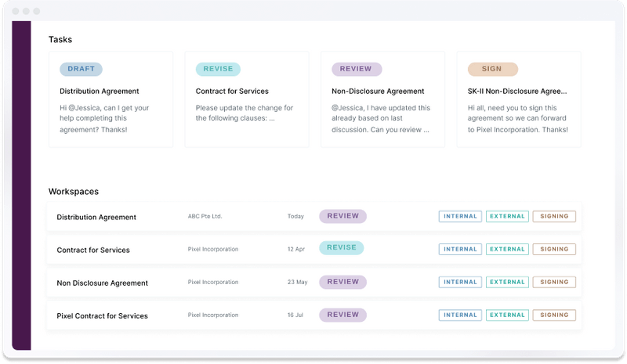This screenshot has width=627, height=364.
Task: Open the Non Disclosure Agreement workspace row
Action: (102, 283)
